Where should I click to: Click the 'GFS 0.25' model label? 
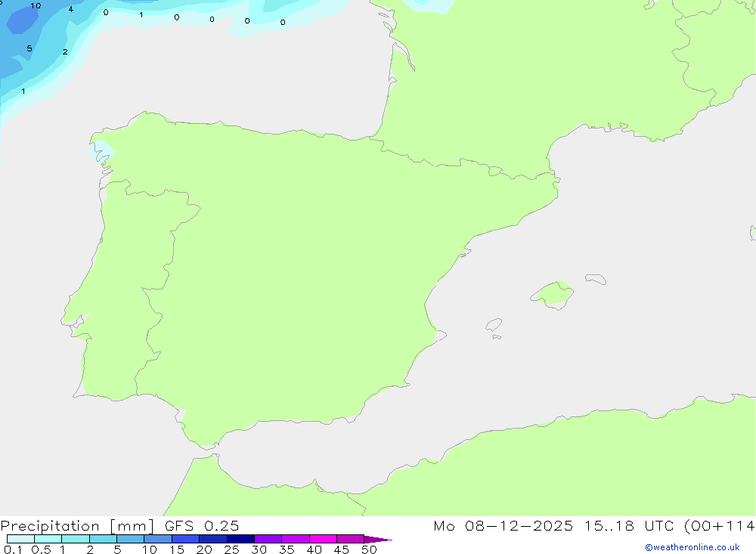coord(202,526)
